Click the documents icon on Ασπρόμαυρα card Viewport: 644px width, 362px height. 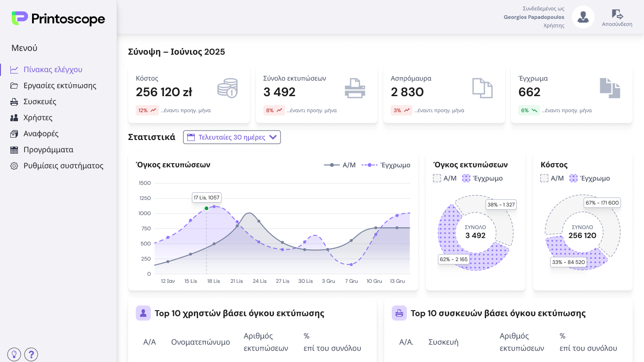[482, 88]
